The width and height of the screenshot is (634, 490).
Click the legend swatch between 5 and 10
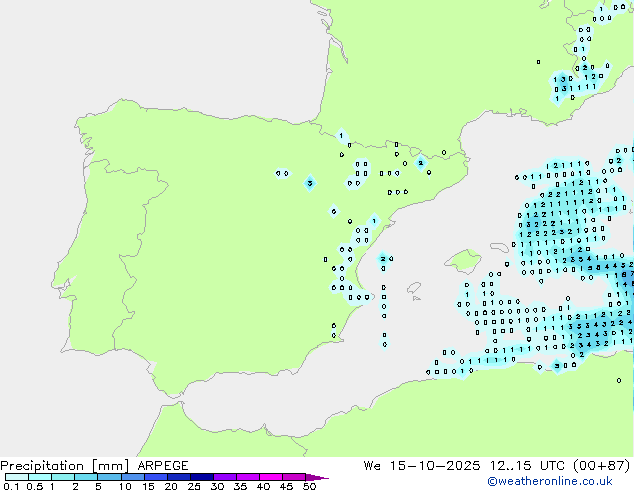coord(110,477)
